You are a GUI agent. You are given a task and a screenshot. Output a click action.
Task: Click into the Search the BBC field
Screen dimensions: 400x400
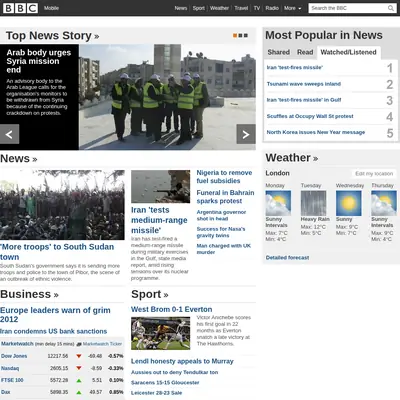coord(348,8)
